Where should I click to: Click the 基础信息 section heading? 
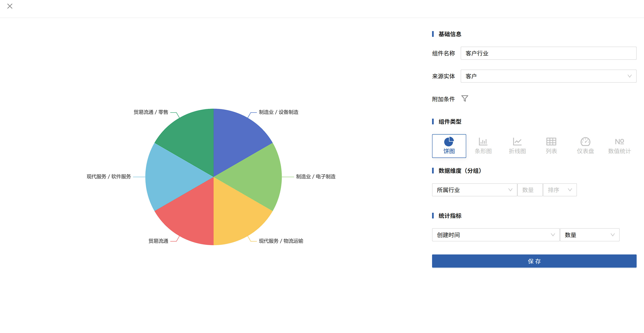(x=450, y=34)
